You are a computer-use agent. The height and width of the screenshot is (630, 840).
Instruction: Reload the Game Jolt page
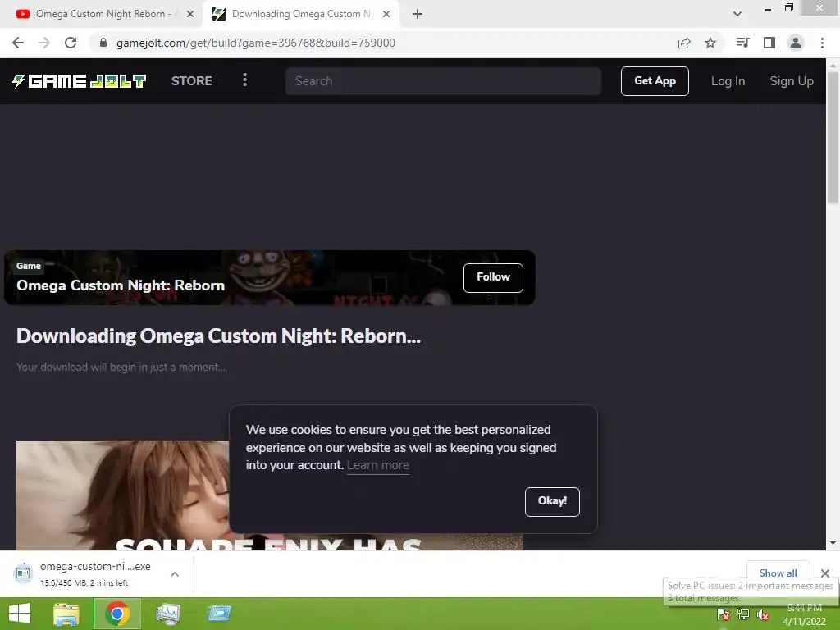pyautogui.click(x=71, y=43)
